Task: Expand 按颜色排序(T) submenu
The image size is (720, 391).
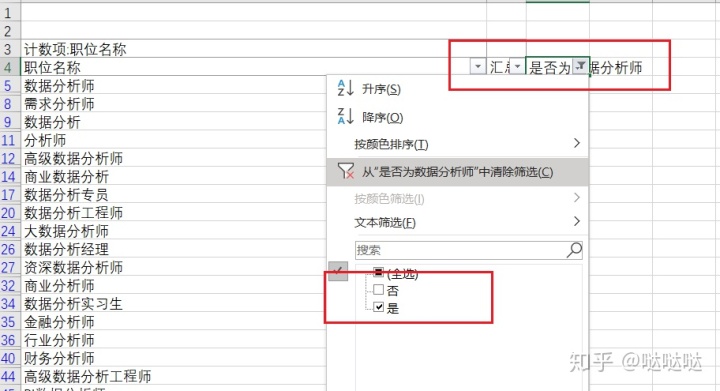Action: click(x=457, y=144)
